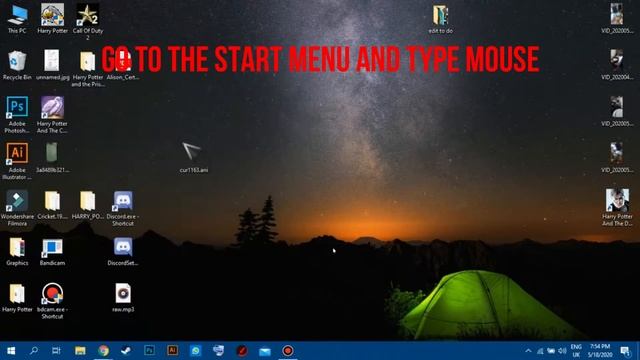Select Harry Potter and the Pris... folder
The height and width of the screenshot is (360, 640).
tap(87, 69)
